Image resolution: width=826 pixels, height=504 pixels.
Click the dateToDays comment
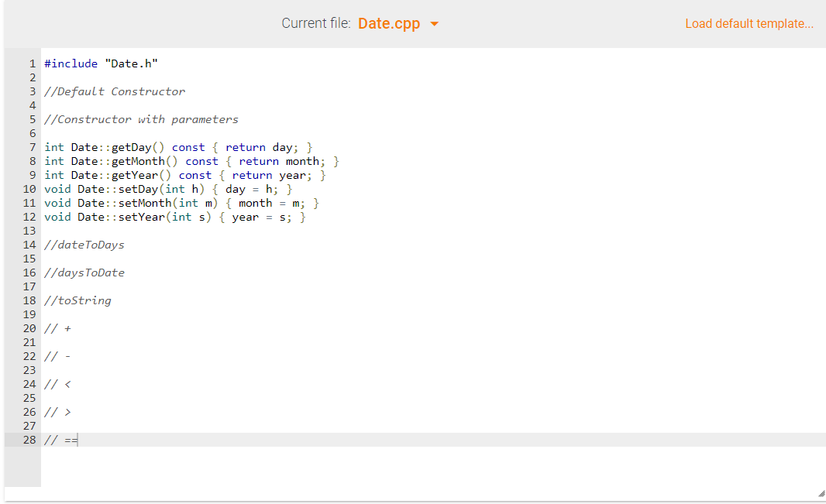point(84,245)
